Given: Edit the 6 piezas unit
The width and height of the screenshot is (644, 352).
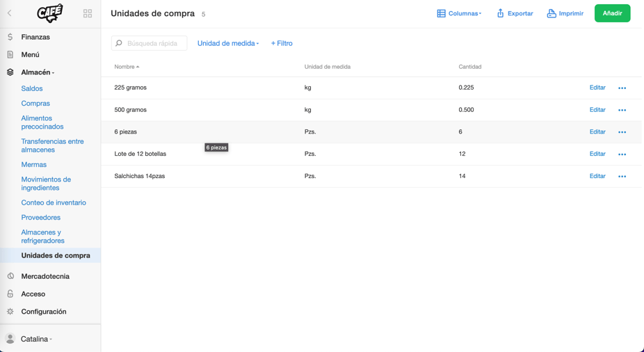Looking at the screenshot, I should [597, 132].
